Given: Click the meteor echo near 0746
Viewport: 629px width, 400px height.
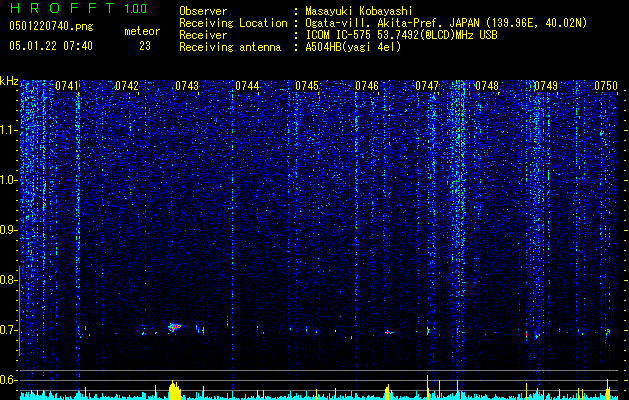Looking at the screenshot, I should click(388, 332).
